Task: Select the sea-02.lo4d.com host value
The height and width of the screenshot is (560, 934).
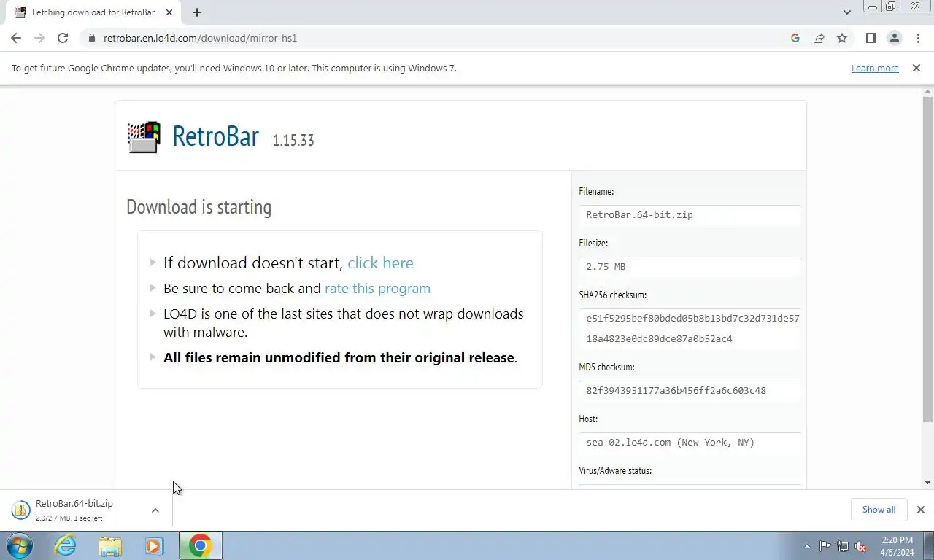Action: (x=690, y=443)
